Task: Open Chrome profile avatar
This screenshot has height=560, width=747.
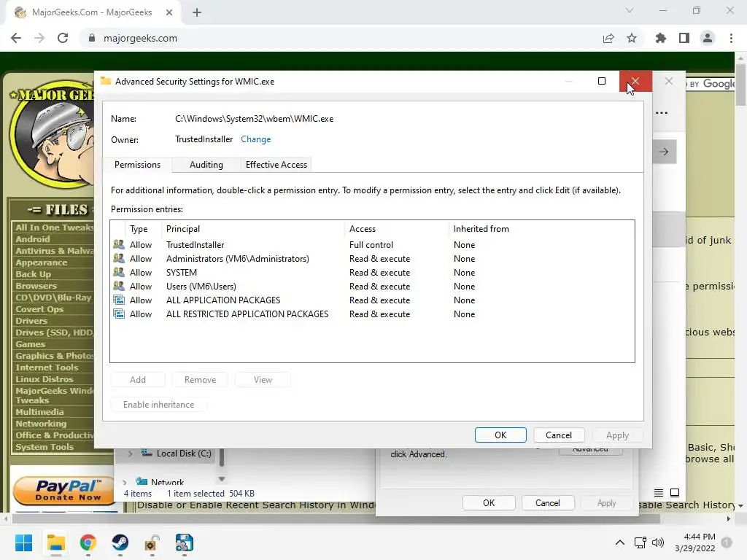Action: click(708, 38)
